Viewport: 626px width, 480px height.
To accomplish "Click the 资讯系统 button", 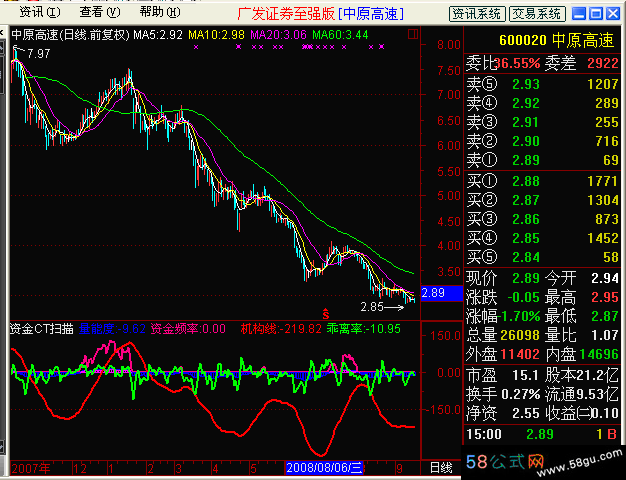I will 477,14.
